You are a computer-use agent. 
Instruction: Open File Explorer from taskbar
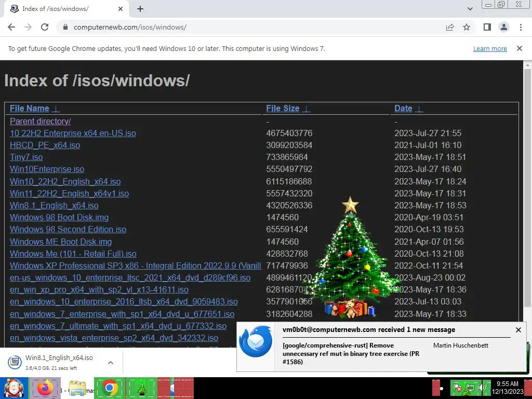tap(77, 388)
